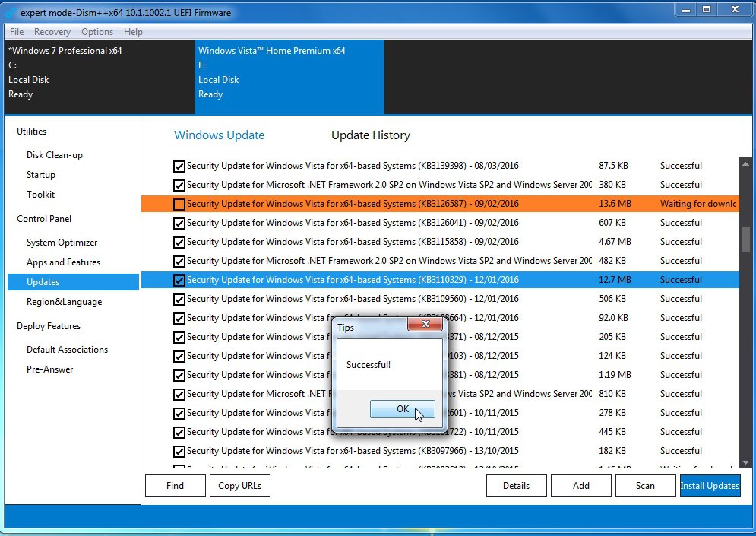
Task: Uncheck the checkbox for the 1.19 MB update
Action: point(179,375)
